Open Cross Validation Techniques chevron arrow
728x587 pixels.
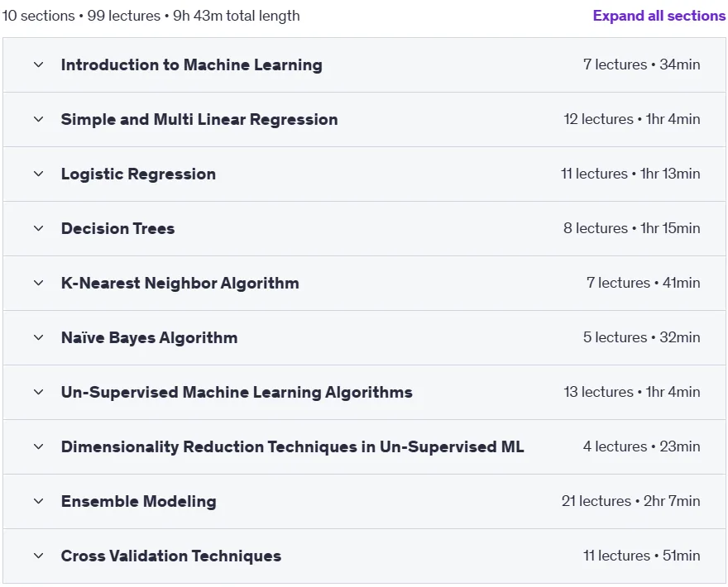click(x=39, y=556)
